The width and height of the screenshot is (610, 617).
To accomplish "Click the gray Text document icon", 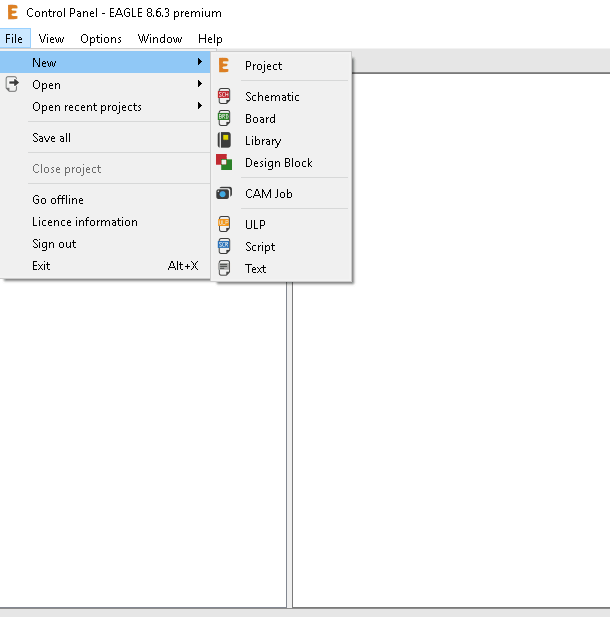I will pos(224,268).
